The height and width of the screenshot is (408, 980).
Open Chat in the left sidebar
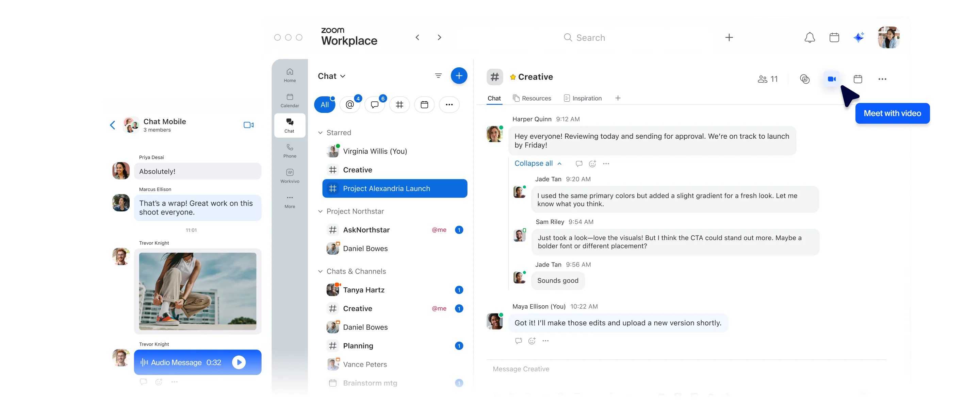(x=290, y=125)
